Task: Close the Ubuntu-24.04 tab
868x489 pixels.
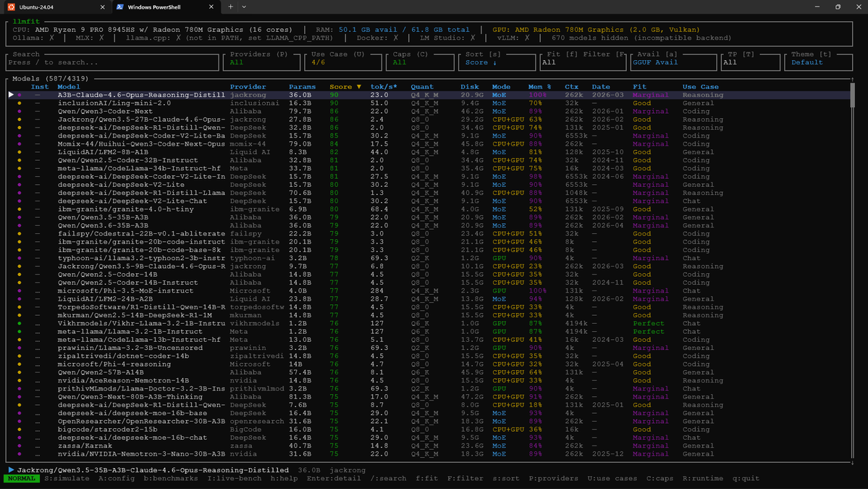Action: click(x=102, y=7)
